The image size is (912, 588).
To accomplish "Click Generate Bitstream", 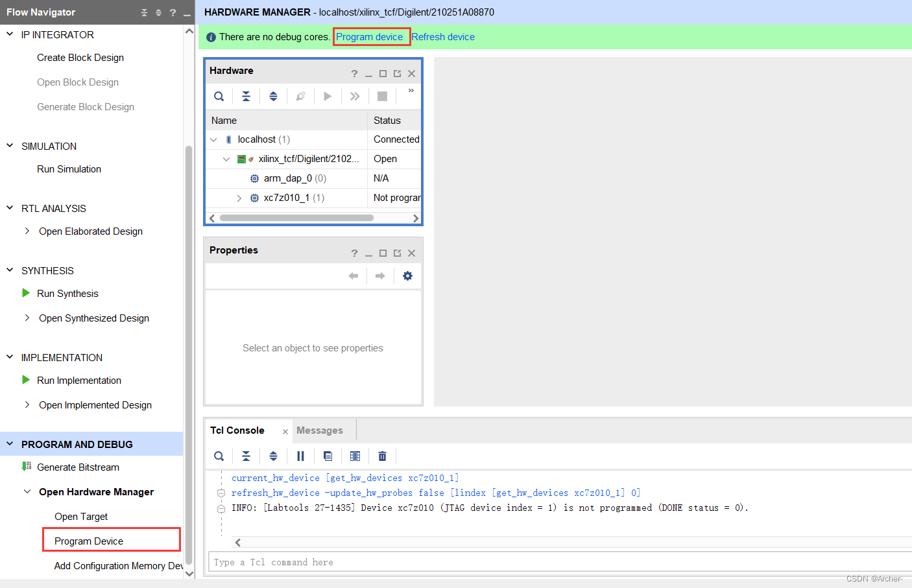I will (78, 467).
